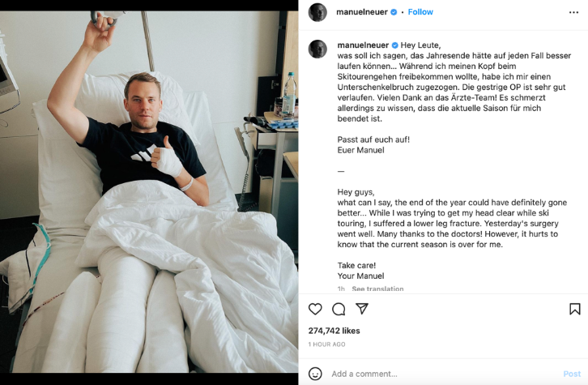The width and height of the screenshot is (588, 385).
Task: Click the 1 HOUR AGO timestamp
Action: 326,344
